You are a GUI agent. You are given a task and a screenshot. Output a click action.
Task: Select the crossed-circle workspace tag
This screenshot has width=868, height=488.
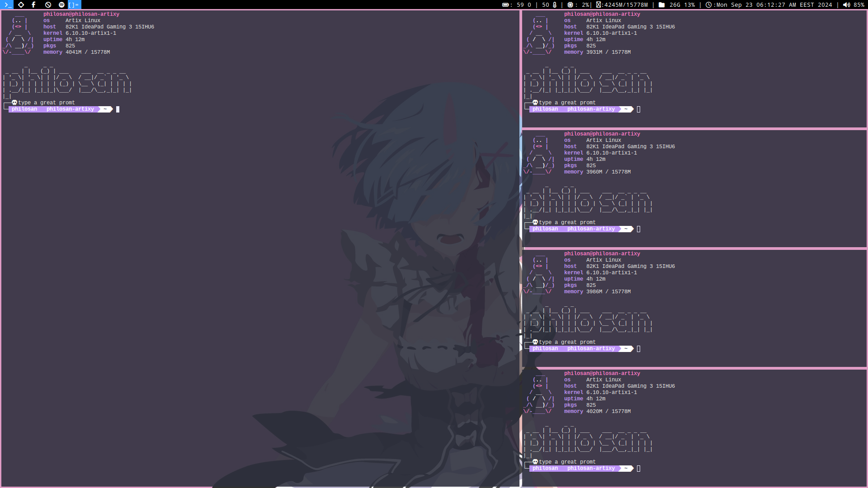click(48, 5)
